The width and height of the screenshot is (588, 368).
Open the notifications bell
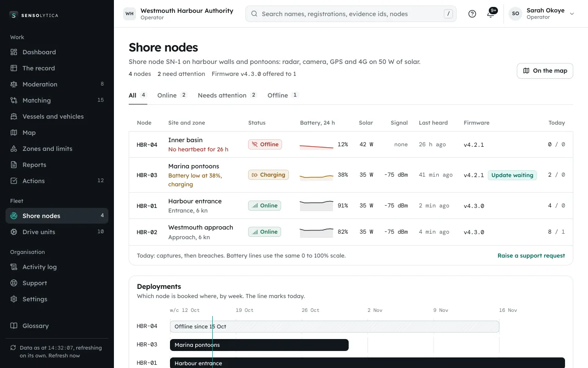[x=491, y=14]
